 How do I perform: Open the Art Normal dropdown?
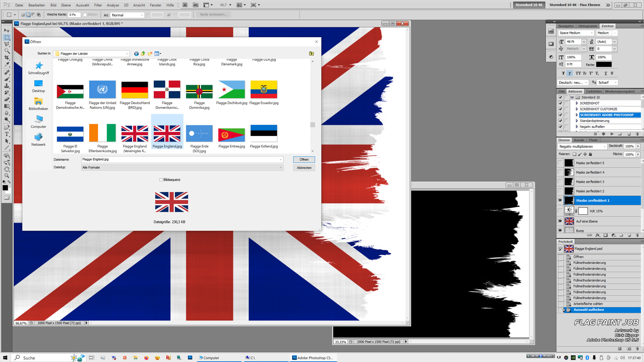[x=127, y=15]
